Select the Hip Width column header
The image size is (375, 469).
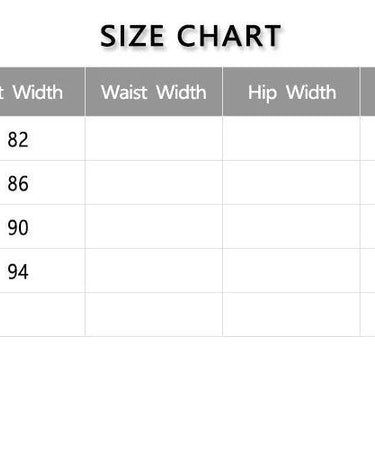click(x=291, y=92)
